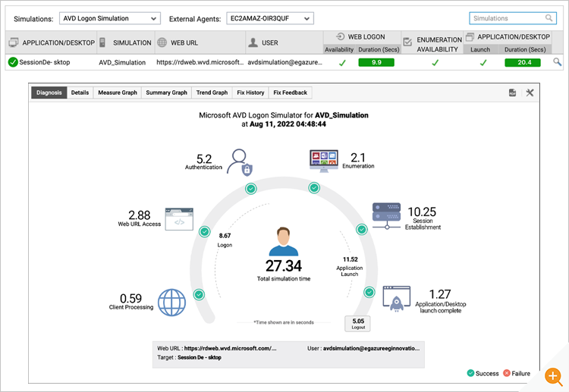The height and width of the screenshot is (392, 569).
Task: Click the web URL cell https://rdweb.wvd.microsoft...
Action: (x=200, y=62)
